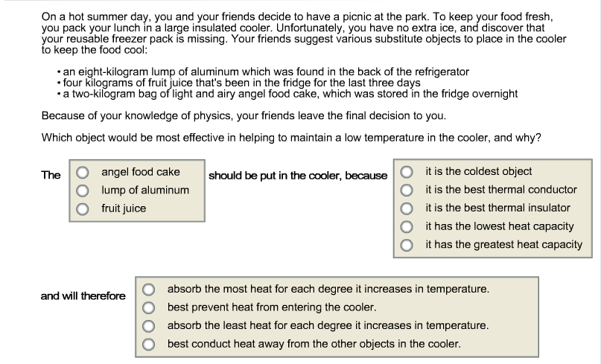Select 'it has the lowest heat capacity'
Viewport: 601px width, 364px height.
407,226
